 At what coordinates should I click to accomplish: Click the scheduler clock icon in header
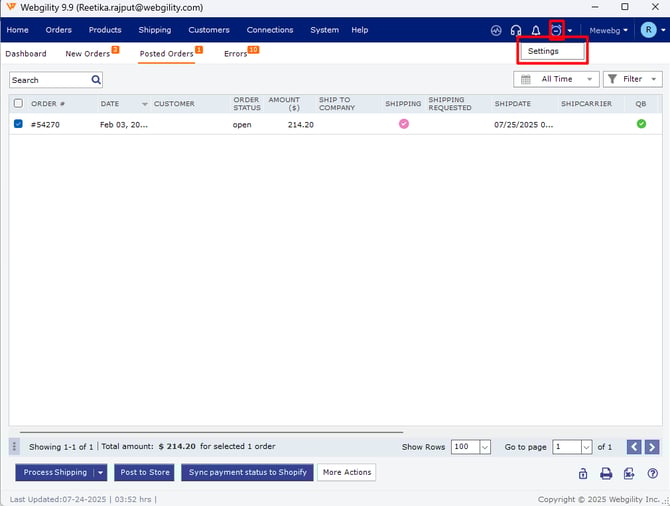pos(556,31)
